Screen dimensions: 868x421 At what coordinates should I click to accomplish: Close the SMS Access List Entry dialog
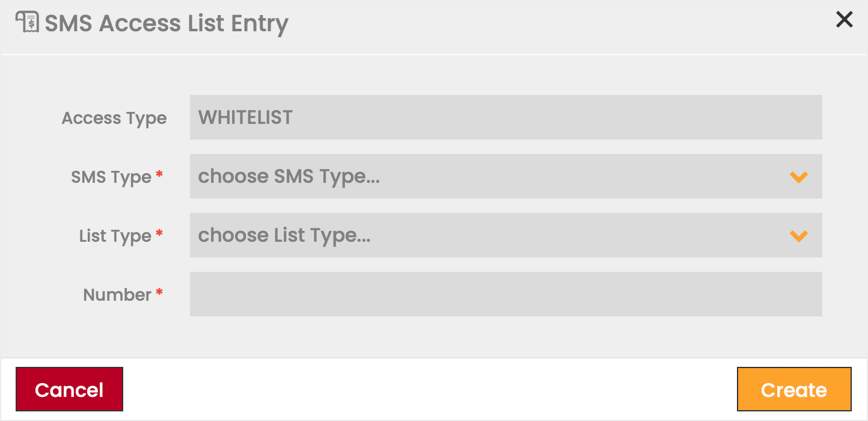pos(844,20)
